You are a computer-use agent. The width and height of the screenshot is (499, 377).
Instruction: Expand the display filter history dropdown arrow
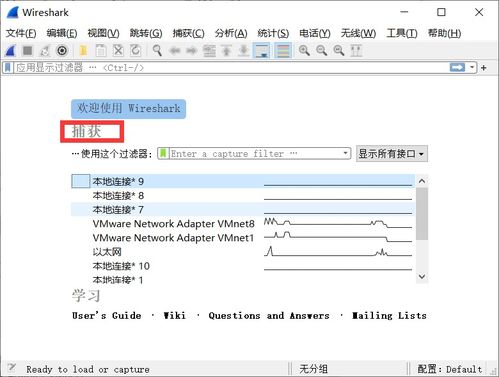(472, 67)
